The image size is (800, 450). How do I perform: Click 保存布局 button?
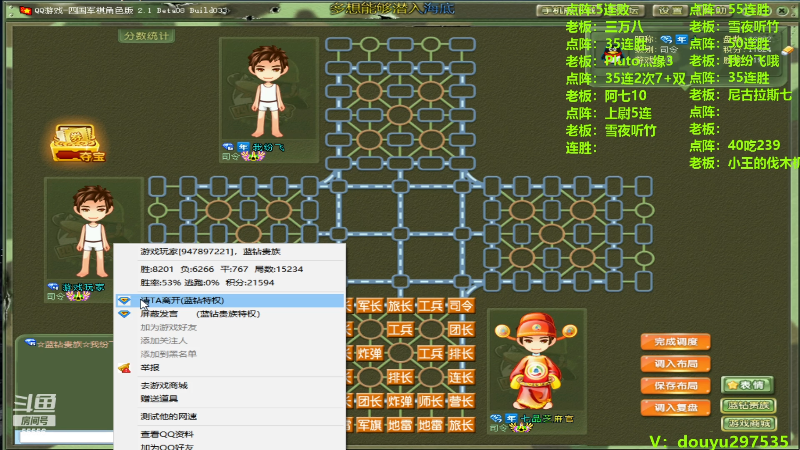tap(676, 386)
